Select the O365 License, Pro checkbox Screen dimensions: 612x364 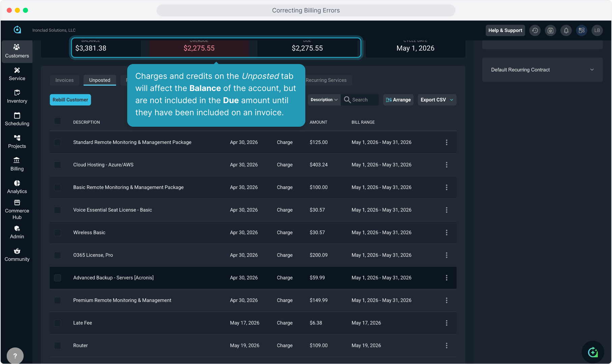click(x=58, y=255)
